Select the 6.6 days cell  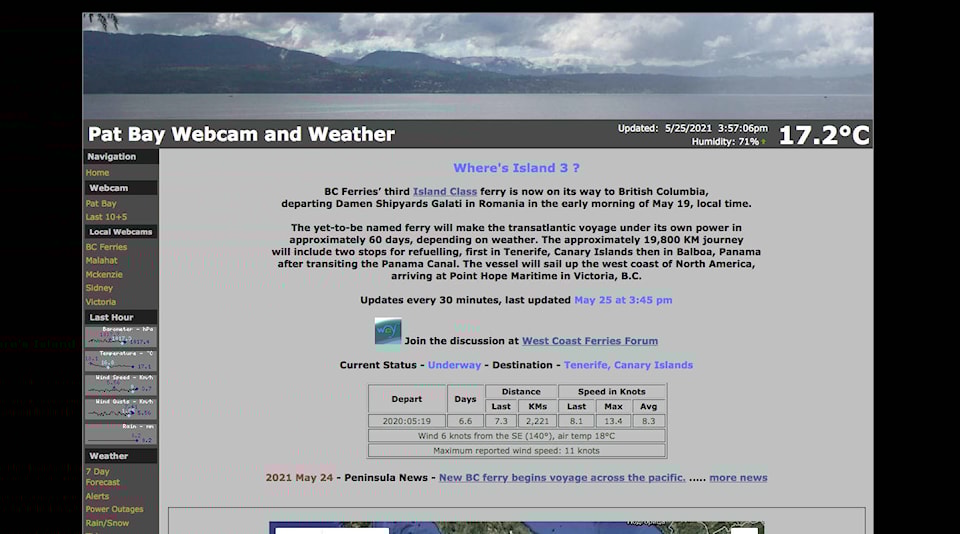point(465,421)
